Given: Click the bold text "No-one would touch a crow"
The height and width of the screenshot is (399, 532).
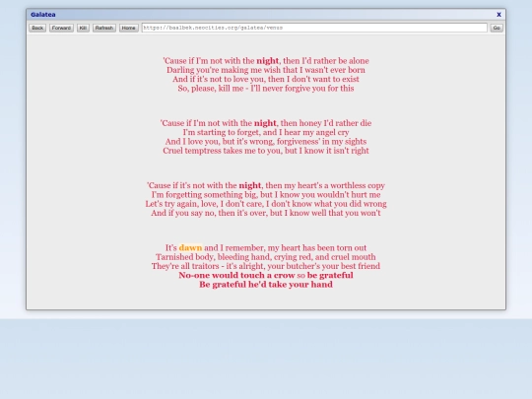Looking at the screenshot, I should [236, 275].
